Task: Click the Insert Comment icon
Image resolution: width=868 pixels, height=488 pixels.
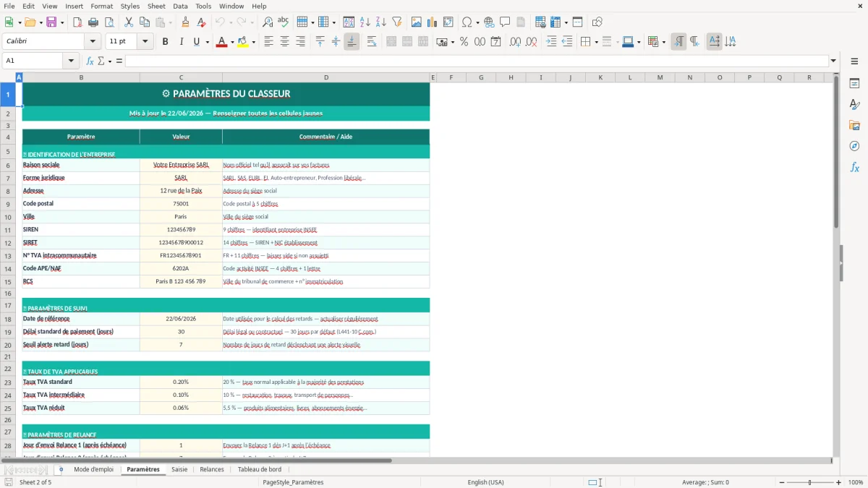Action: tap(505, 22)
